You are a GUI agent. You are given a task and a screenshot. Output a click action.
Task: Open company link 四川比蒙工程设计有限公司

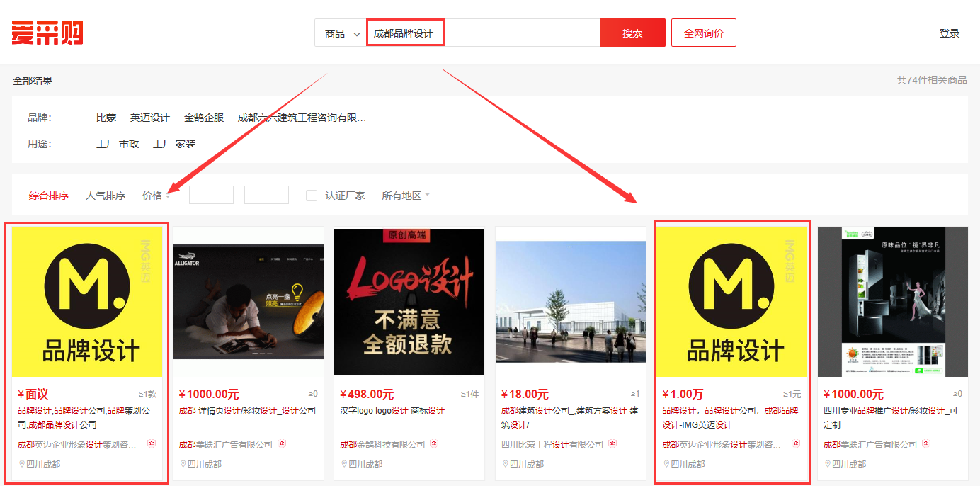click(552, 445)
